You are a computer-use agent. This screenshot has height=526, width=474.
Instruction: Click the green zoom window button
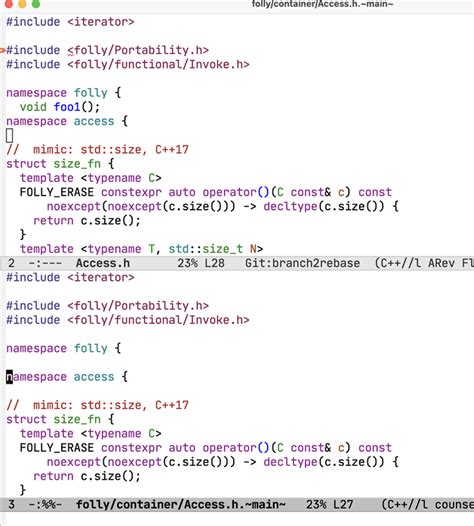(36, 3)
